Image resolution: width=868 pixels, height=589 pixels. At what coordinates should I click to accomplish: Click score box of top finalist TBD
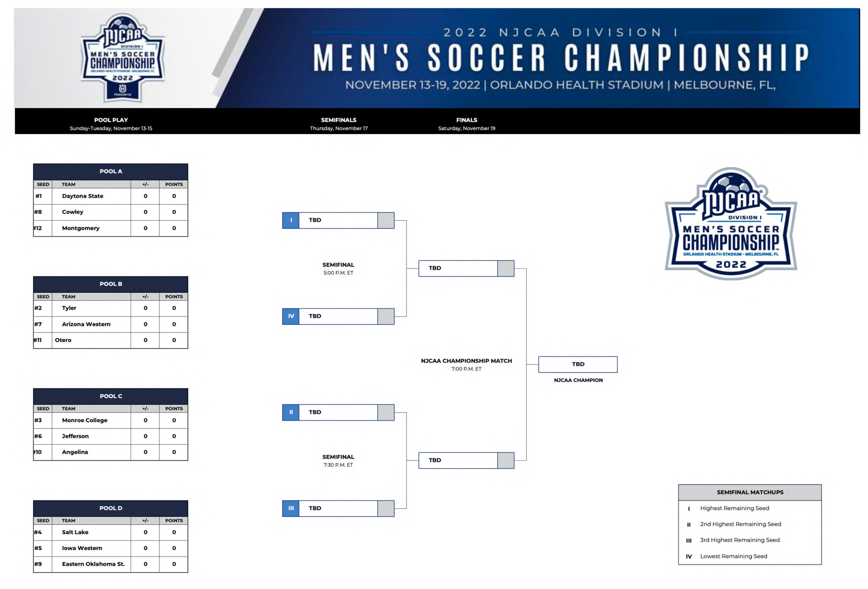click(506, 269)
